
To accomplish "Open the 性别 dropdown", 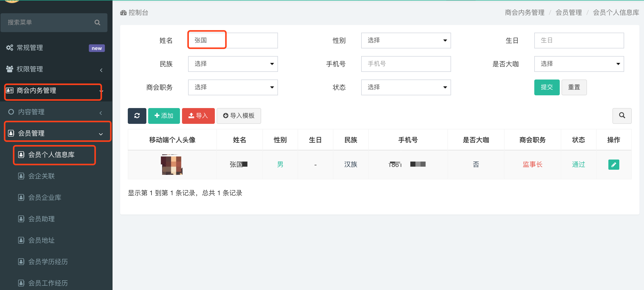I will (406, 40).
